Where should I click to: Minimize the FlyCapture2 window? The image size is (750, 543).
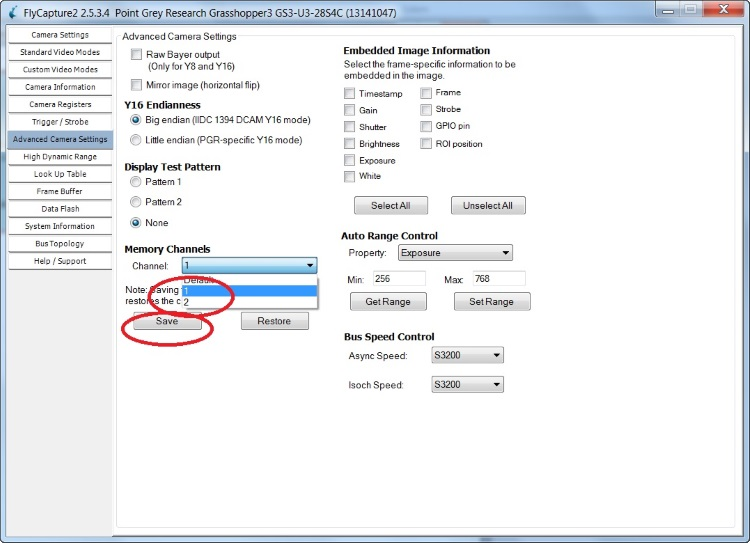point(668,10)
